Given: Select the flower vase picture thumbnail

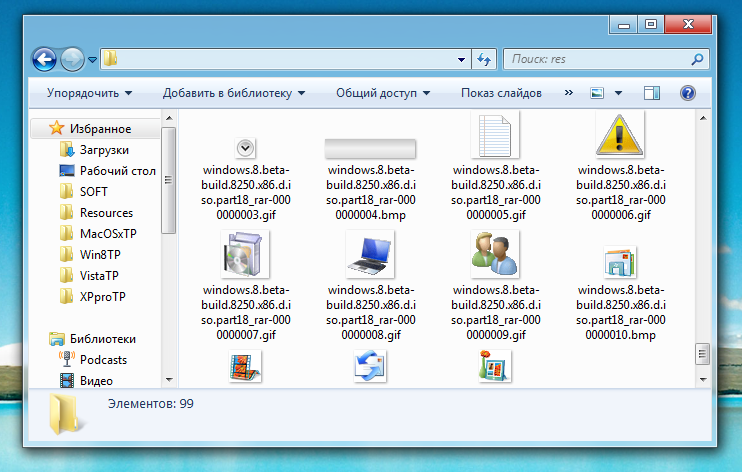Looking at the screenshot, I should pos(495,366).
